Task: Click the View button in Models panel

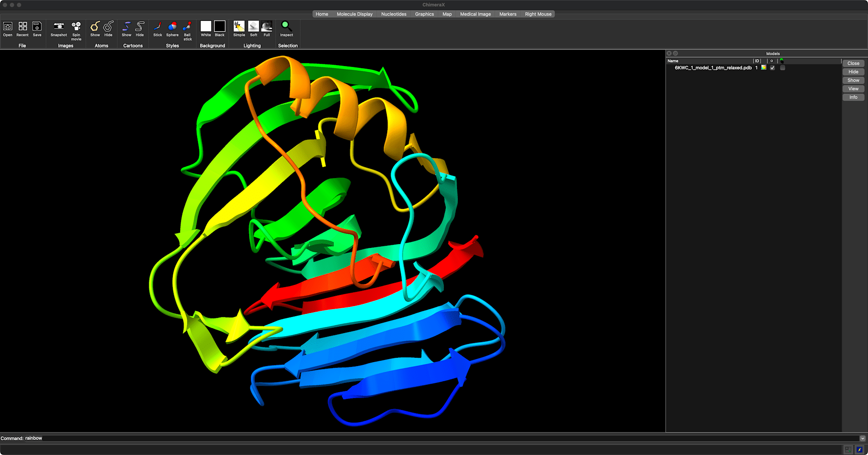Action: click(x=853, y=89)
